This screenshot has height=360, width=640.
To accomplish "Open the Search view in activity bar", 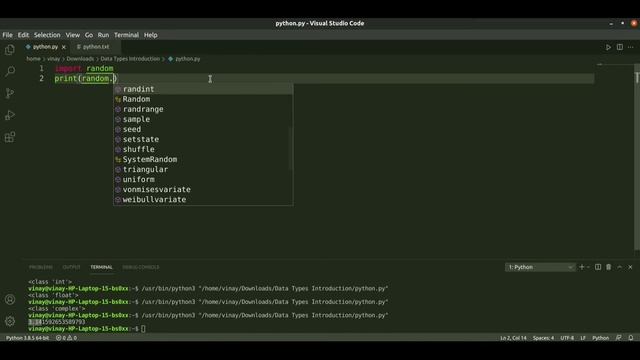I will (x=10, y=71).
